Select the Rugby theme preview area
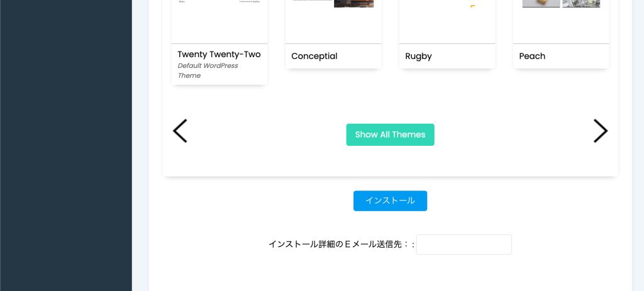644x291 pixels. click(447, 21)
